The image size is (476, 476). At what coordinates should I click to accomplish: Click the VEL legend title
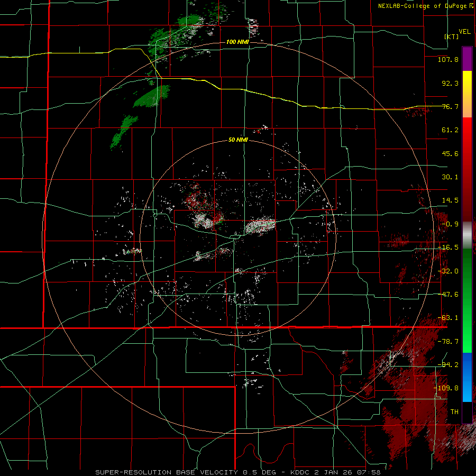click(x=464, y=32)
